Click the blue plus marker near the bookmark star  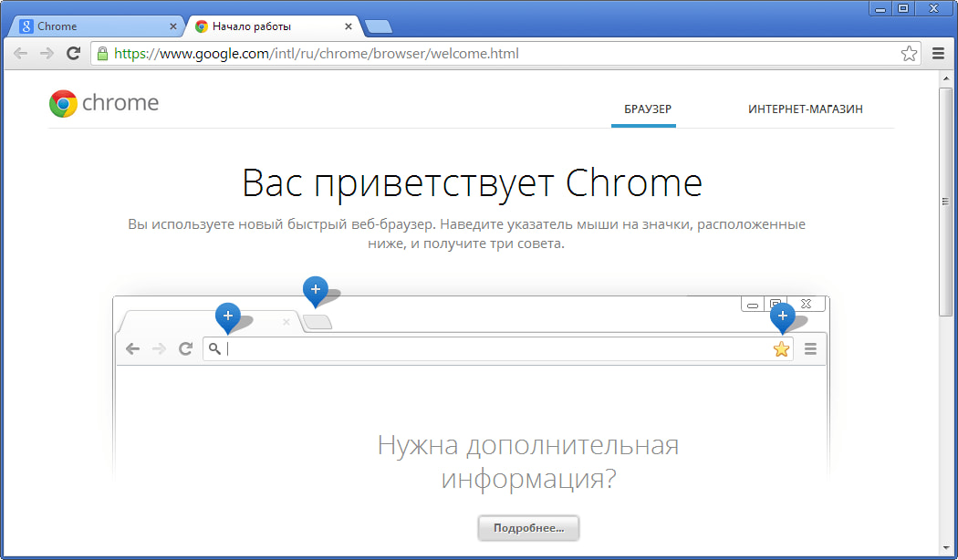pos(783,316)
